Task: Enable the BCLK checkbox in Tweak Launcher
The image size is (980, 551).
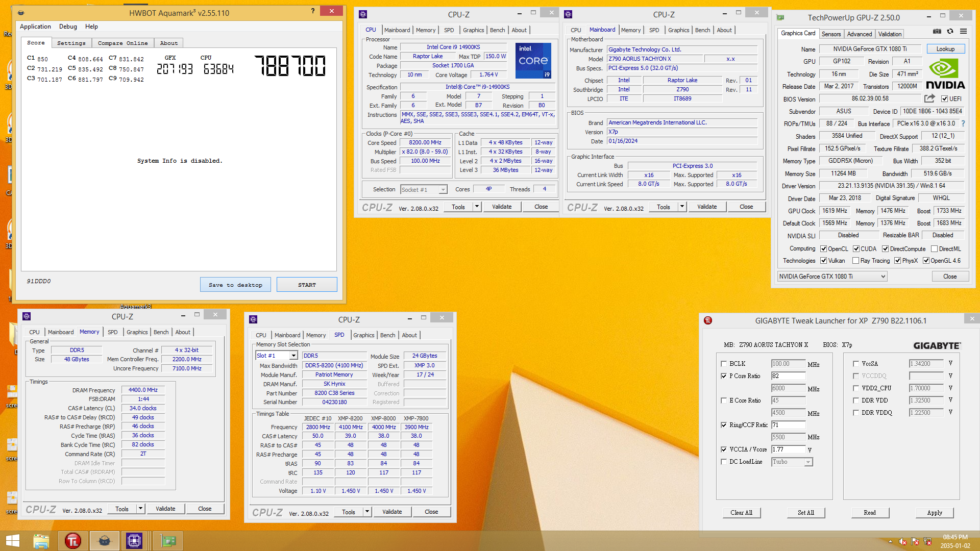Action: [x=723, y=364]
